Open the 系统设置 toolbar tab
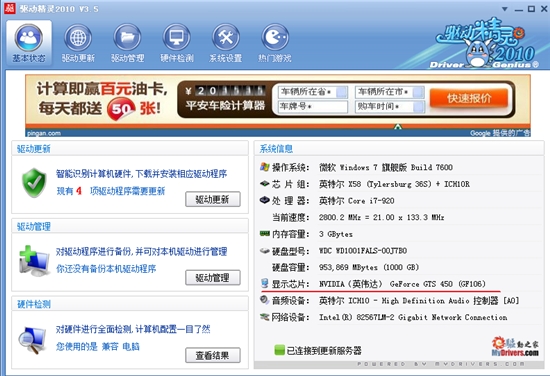The image size is (550, 376). (226, 43)
